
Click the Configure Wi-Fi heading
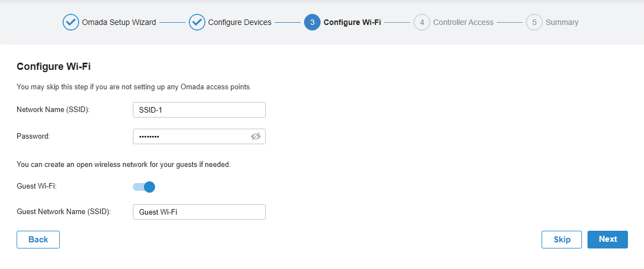[x=54, y=67]
